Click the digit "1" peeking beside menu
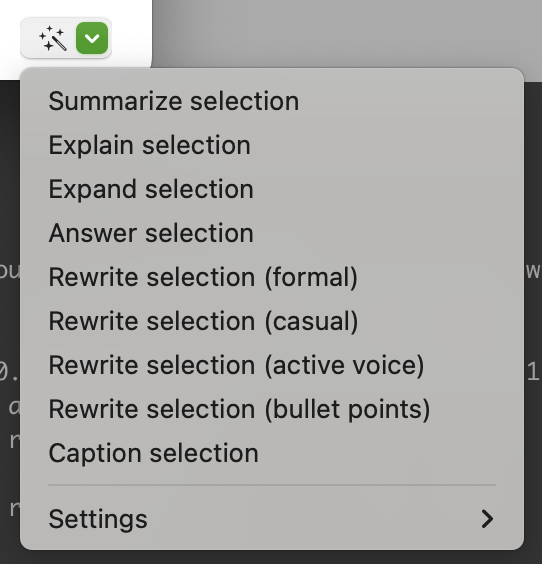Image resolution: width=542 pixels, height=564 pixels. 533,371
